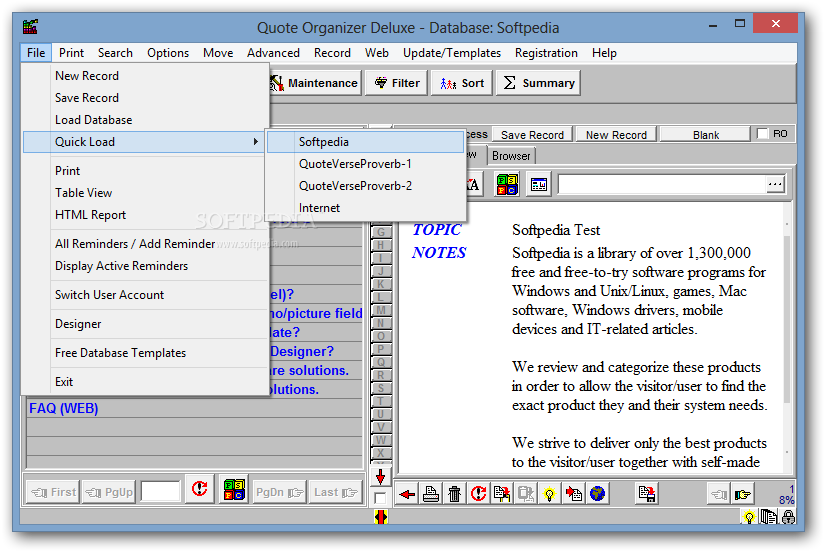Click the colored FSFC blocks icon above the notes
This screenshot has height=552, width=825.
coord(507,185)
